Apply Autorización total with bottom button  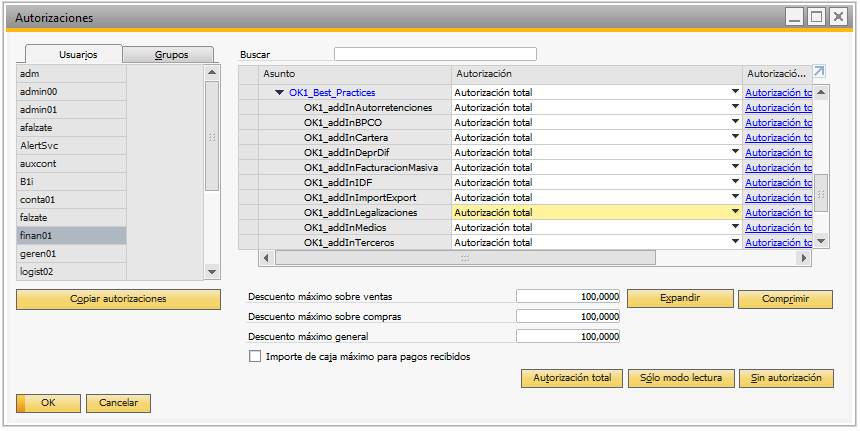(x=571, y=379)
